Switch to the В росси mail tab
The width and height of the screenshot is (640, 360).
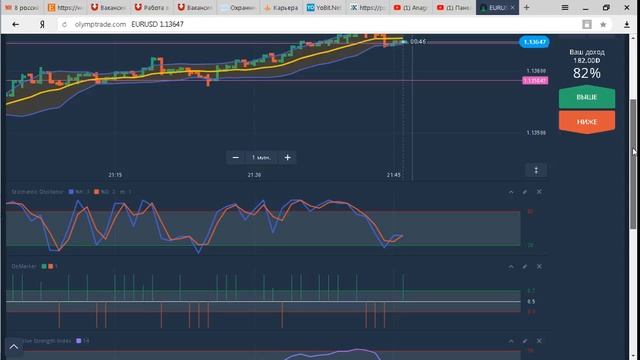(x=21, y=7)
